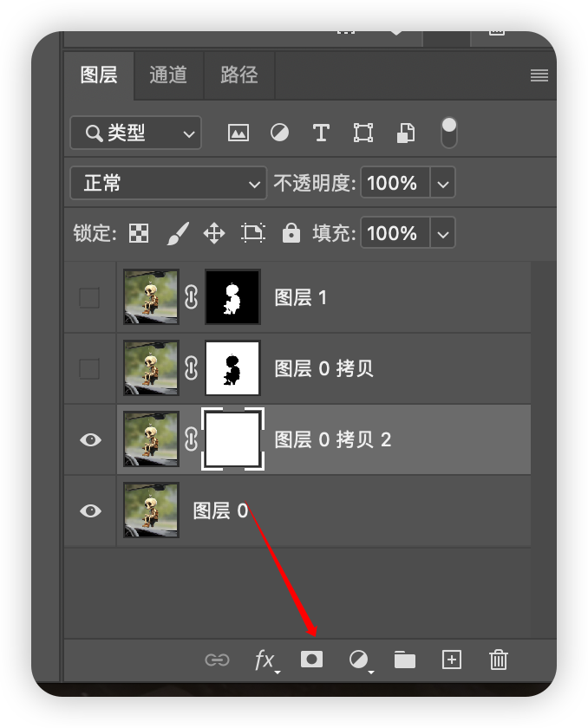588x728 pixels.
Task: Open the fx layer style menu
Action: pyautogui.click(x=266, y=660)
